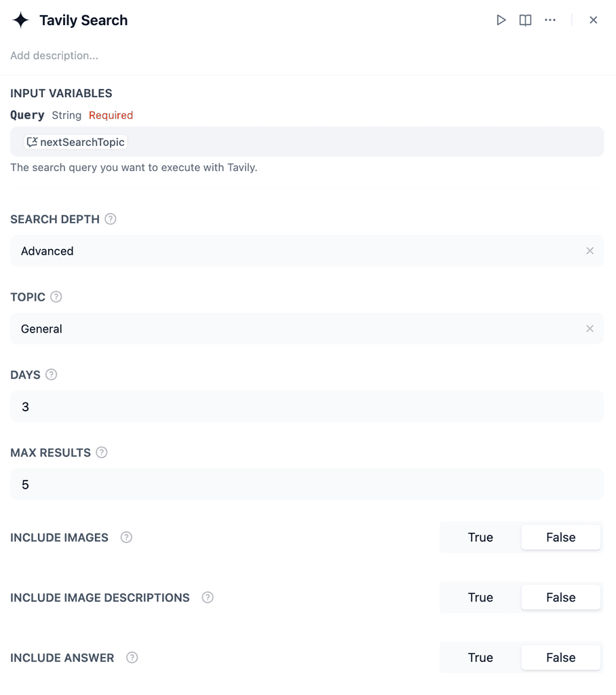This screenshot has width=616, height=695.
Task: Open the Include Answer help icon
Action: pyautogui.click(x=132, y=657)
